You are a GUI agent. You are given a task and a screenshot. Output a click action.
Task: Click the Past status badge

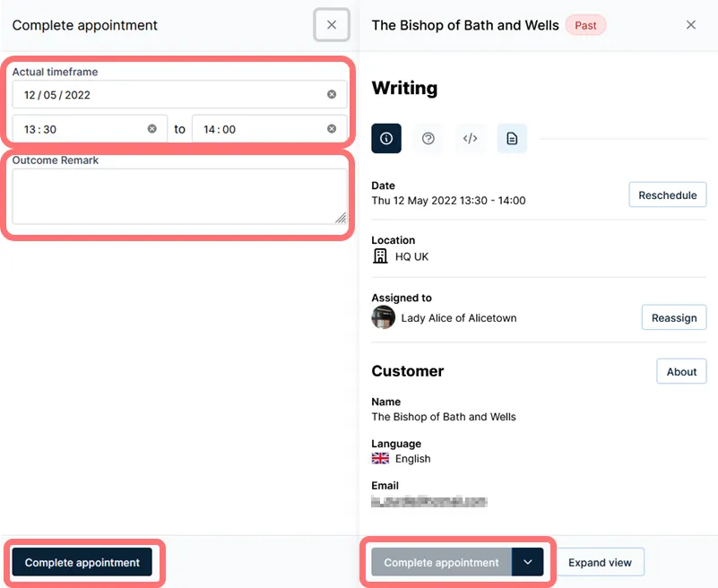(x=585, y=25)
